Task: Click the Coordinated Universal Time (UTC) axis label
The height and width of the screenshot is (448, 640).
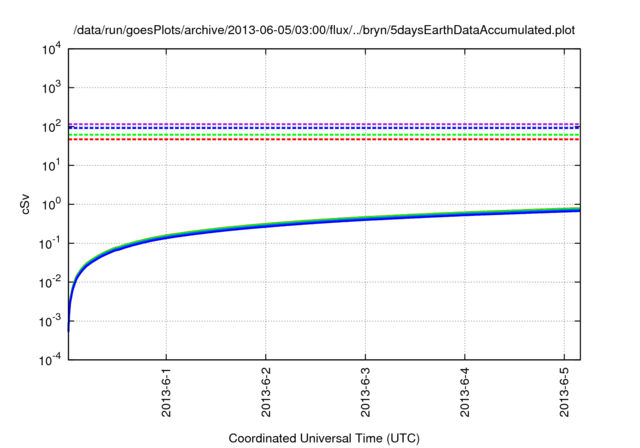Action: [324, 438]
